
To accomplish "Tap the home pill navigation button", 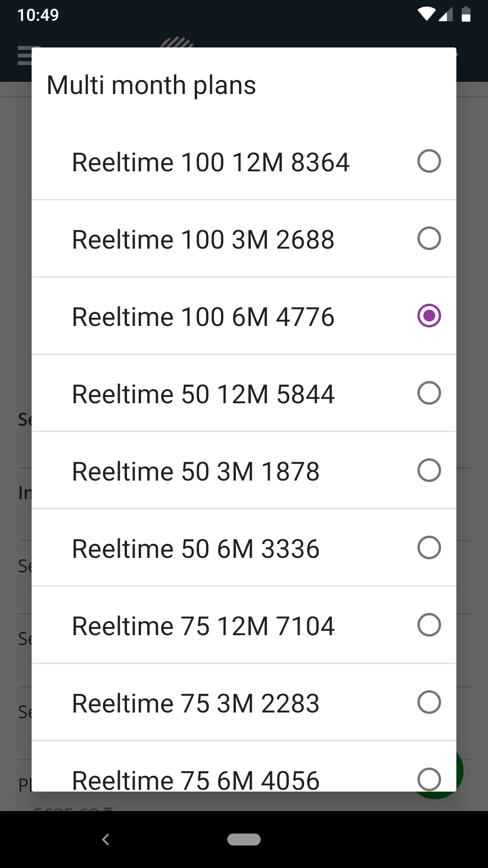I will (244, 840).
